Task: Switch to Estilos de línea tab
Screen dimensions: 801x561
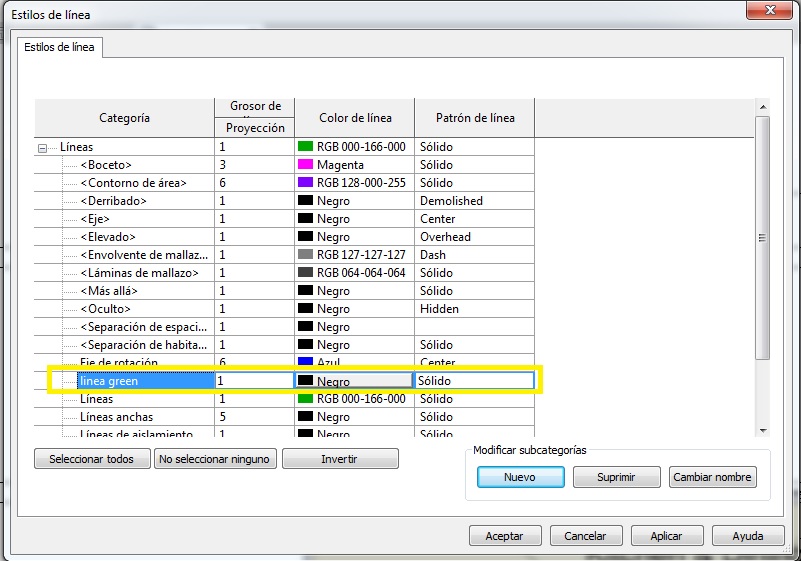Action: click(x=59, y=47)
